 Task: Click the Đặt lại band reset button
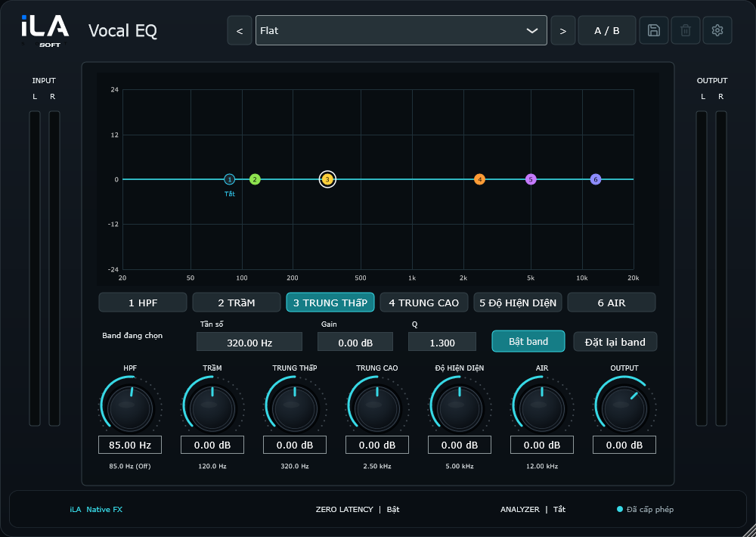click(x=615, y=342)
